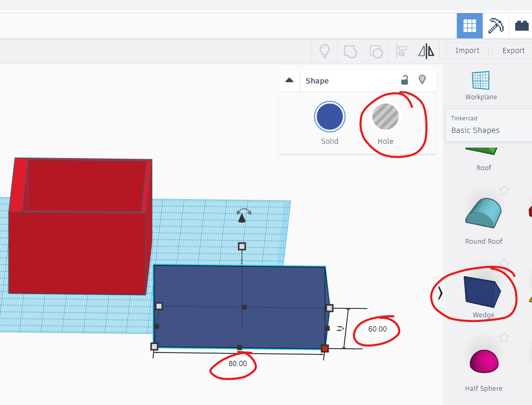Collapse the shapes panel with chevron
This screenshot has width=532, height=405.
point(440,293)
